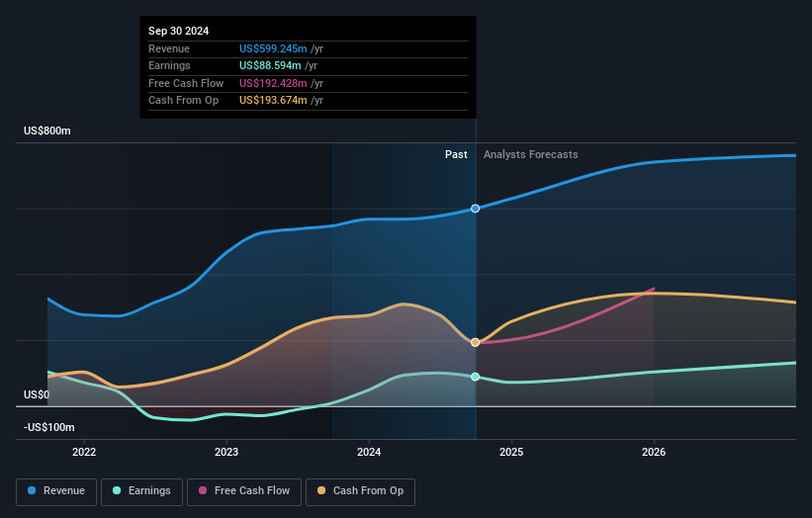Image resolution: width=812 pixels, height=518 pixels.
Task: Click the Free Cash Flow label in tooltip
Action: tap(186, 83)
